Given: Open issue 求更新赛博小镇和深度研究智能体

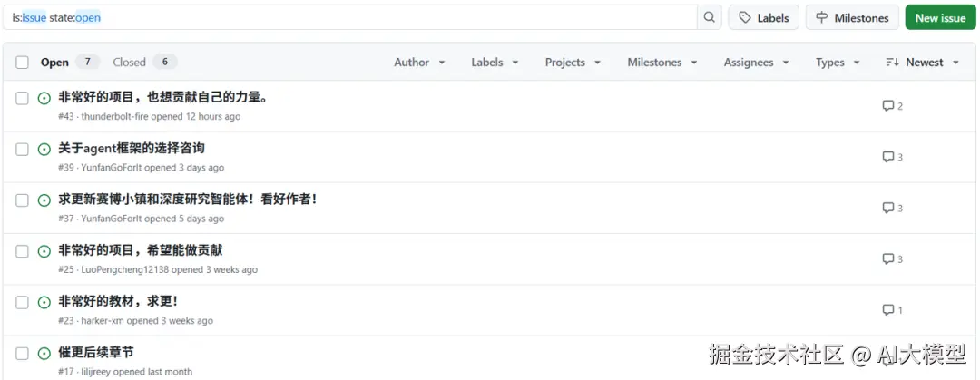Looking at the screenshot, I should pyautogui.click(x=188, y=200).
